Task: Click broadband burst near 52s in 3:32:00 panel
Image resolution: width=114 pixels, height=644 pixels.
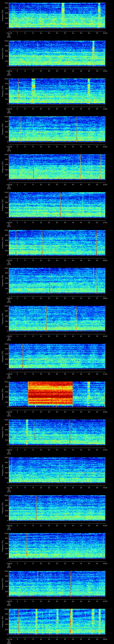Action: 93,53
